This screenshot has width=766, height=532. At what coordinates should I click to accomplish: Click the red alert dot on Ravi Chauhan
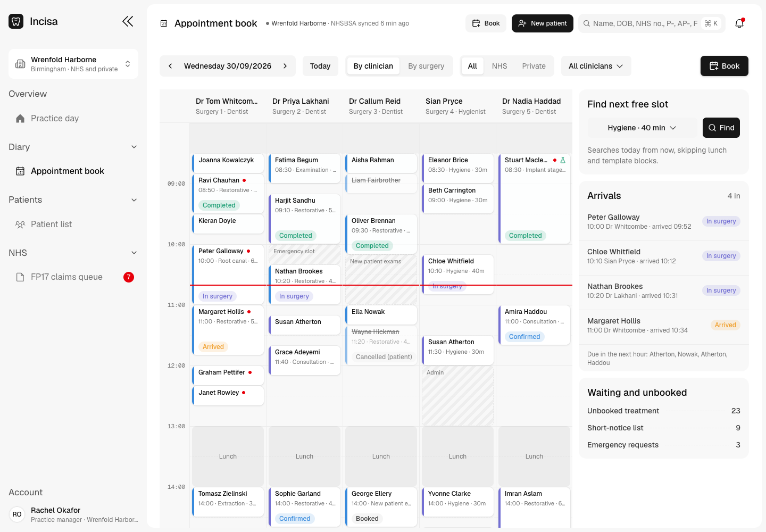[244, 180]
